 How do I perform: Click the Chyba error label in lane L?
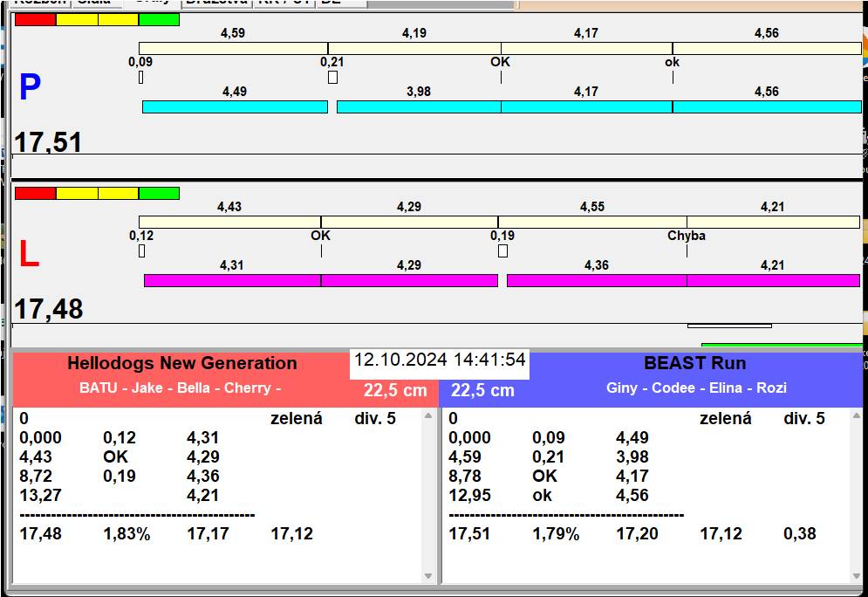pyautogui.click(x=687, y=236)
